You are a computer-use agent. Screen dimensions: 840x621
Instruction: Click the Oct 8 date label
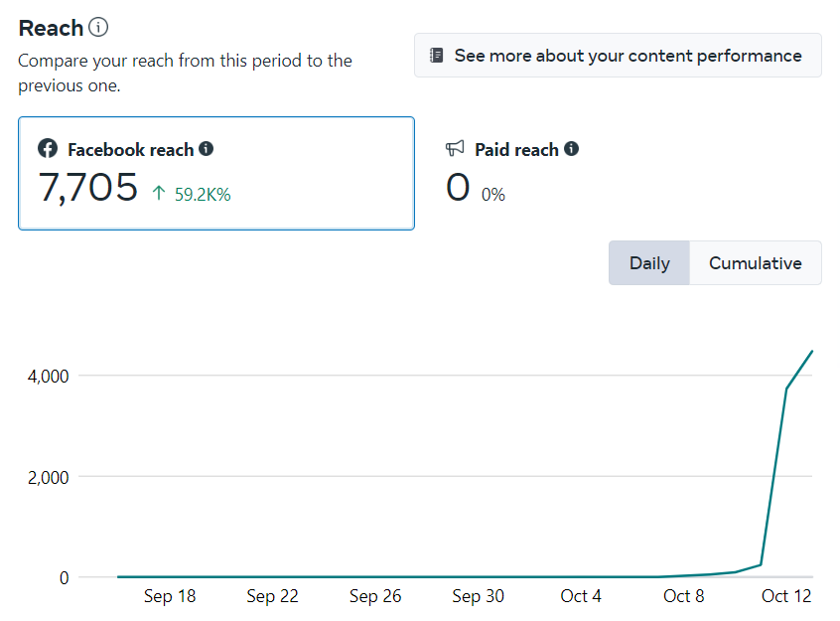pyautogui.click(x=684, y=596)
